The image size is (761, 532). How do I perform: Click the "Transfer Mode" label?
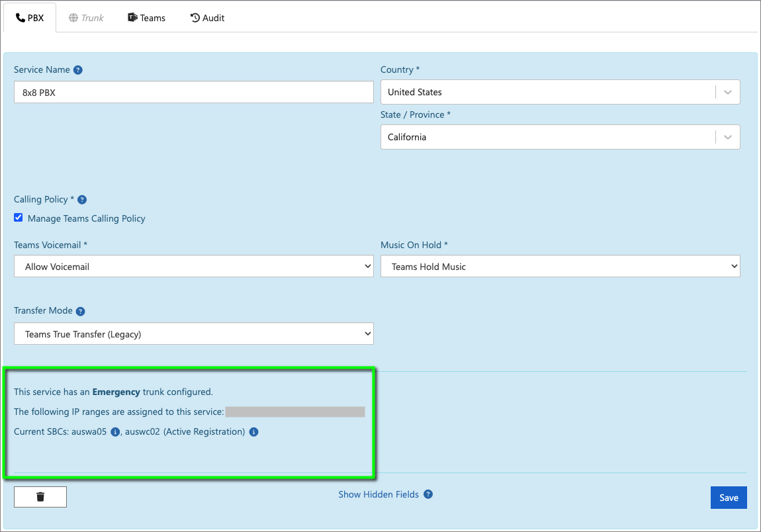(x=43, y=310)
